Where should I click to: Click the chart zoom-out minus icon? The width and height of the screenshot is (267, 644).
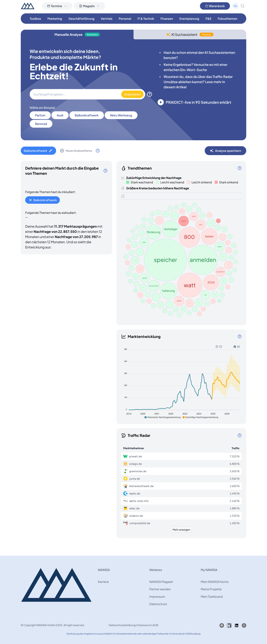pos(221,346)
